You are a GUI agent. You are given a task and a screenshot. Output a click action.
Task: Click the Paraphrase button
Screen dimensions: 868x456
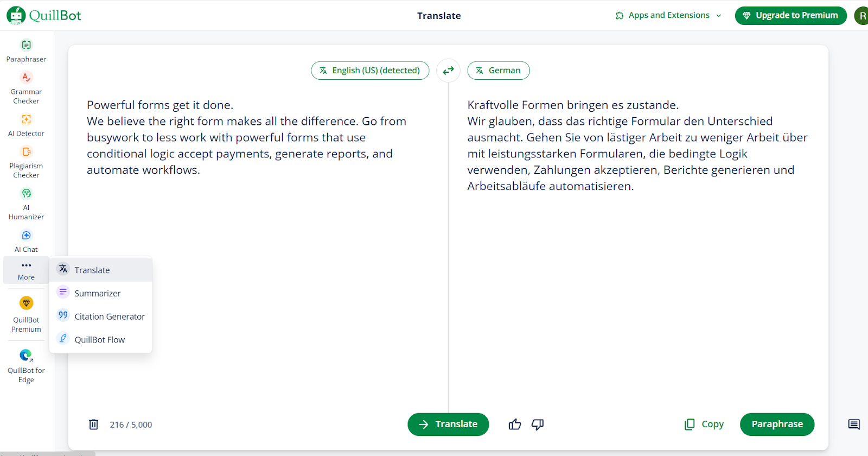pyautogui.click(x=777, y=425)
